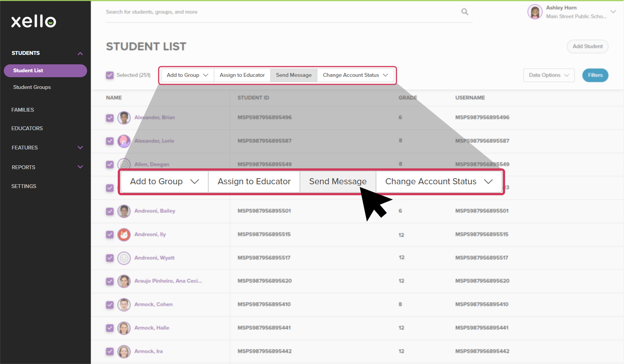Expand the FEATURES sidebar section
This screenshot has height=364, width=624.
[80, 148]
